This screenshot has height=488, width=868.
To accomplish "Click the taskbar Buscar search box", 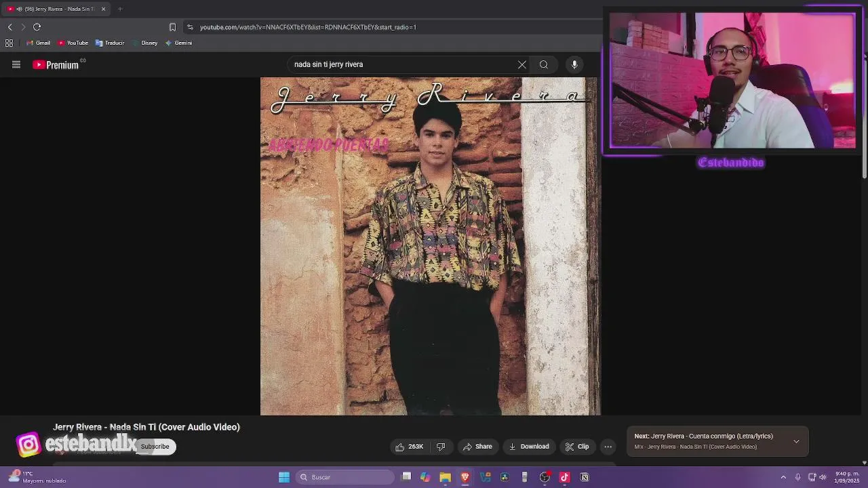I will pos(347,477).
